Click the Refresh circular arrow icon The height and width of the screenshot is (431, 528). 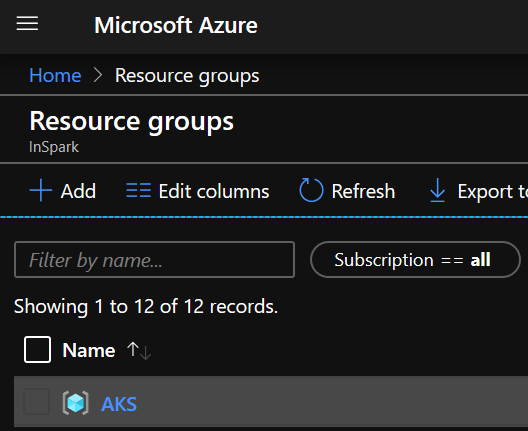click(x=311, y=190)
